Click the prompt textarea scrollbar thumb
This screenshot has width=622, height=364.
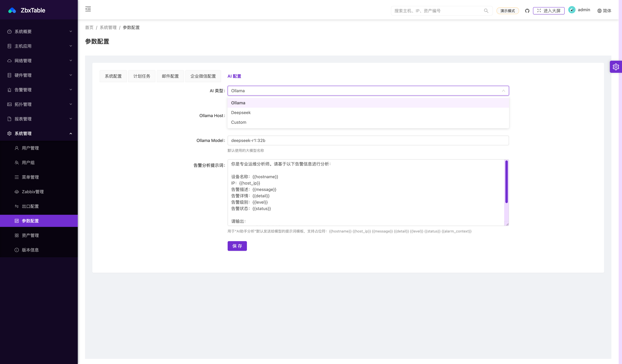pyautogui.click(x=506, y=182)
